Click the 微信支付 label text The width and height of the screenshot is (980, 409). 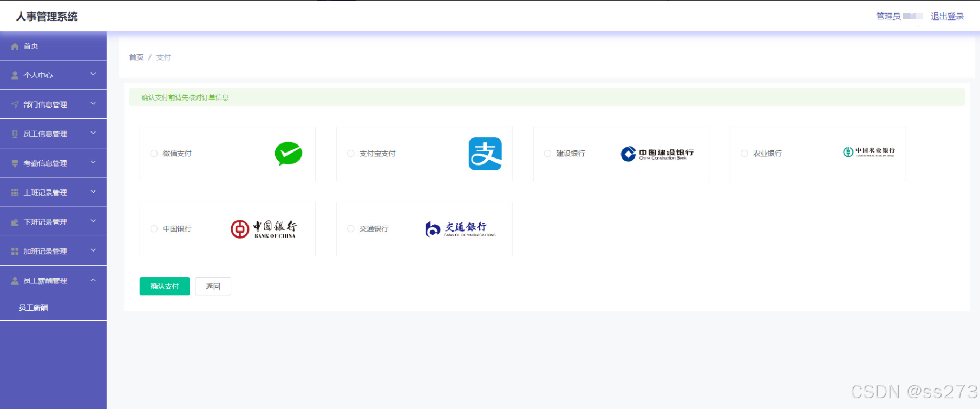tap(177, 154)
